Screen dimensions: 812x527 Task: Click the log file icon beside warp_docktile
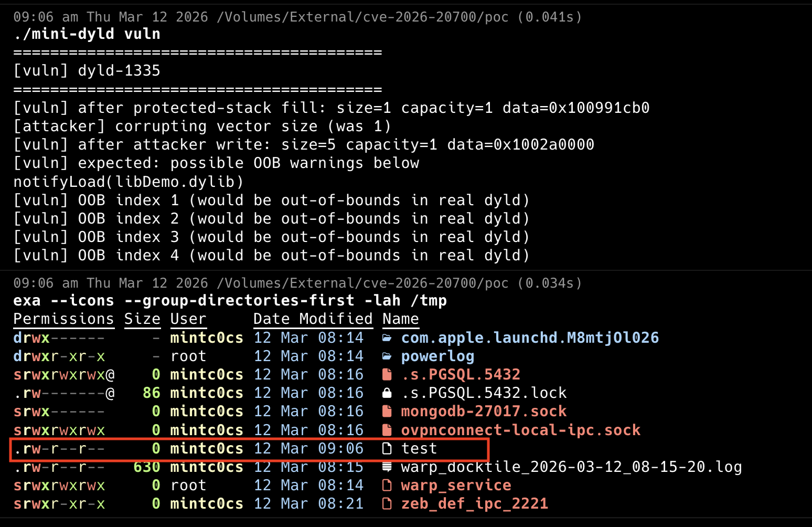coord(387,467)
